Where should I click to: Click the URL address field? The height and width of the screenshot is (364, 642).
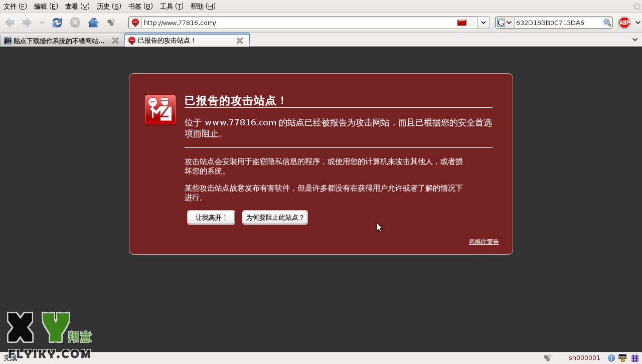pos(296,23)
